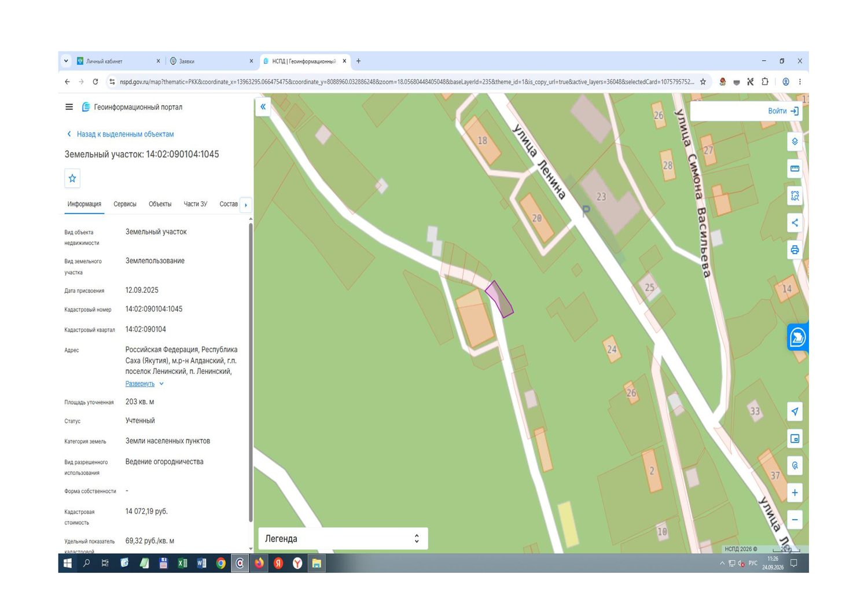Open the Объекты tab
This screenshot has width=868, height=614.
[x=160, y=204]
